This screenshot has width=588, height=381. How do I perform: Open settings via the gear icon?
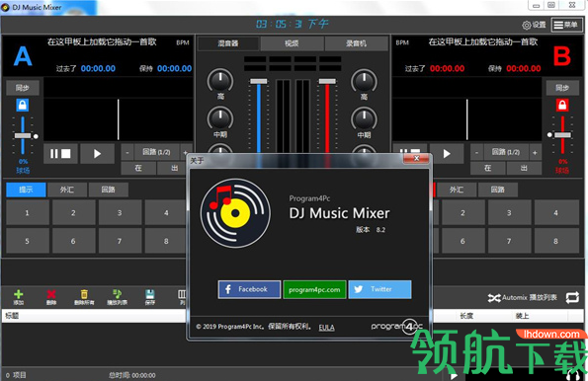[527, 25]
